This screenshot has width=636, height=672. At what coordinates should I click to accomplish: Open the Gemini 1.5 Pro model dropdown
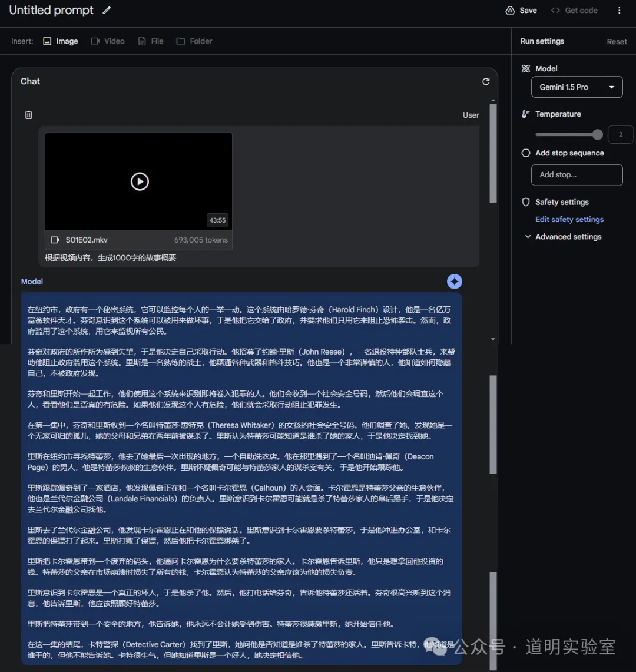point(576,87)
